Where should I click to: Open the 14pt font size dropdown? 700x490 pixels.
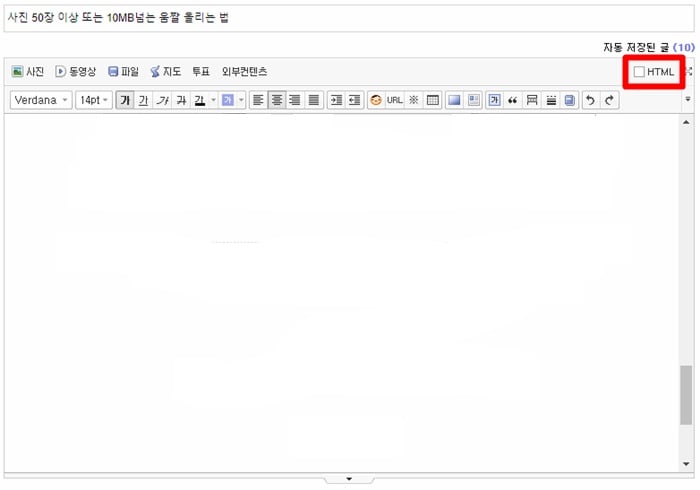click(93, 100)
